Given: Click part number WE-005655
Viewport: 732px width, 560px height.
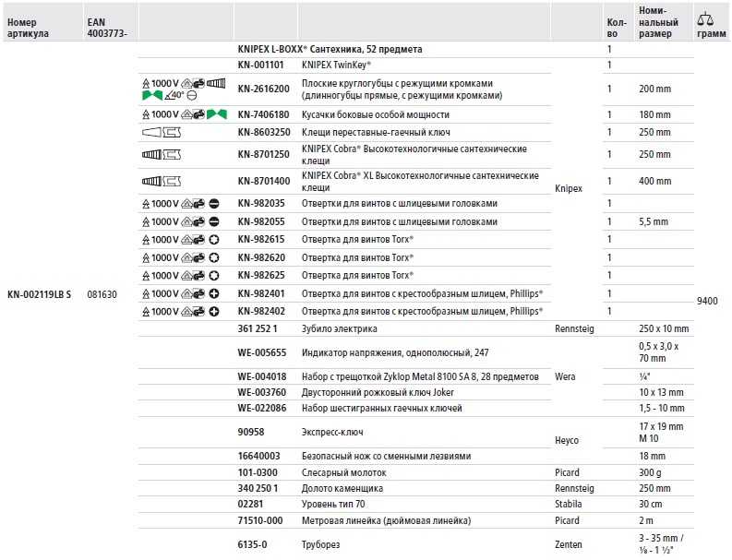Looking at the screenshot, I should 262,352.
